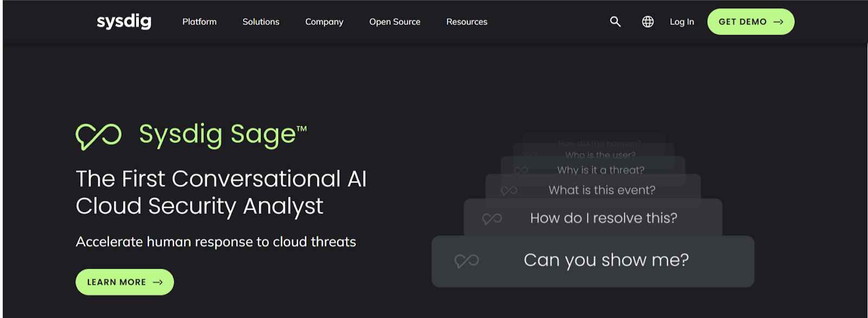Open the Solutions menu

(261, 22)
